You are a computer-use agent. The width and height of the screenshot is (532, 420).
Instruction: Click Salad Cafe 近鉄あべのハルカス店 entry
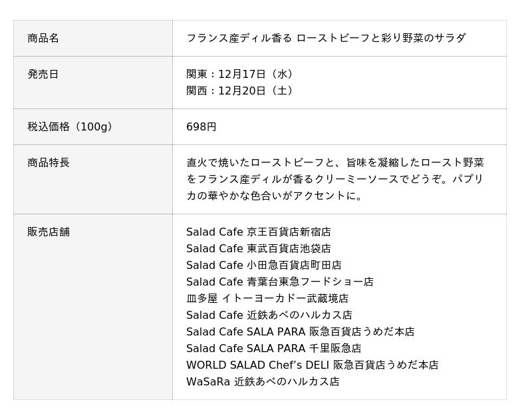269,315
